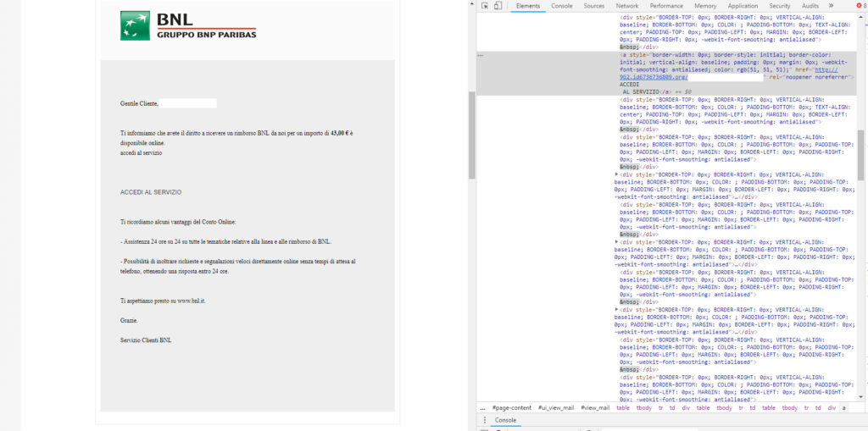Click the ACCEDI AL SERVIZIO link
This screenshot has height=431, width=868.
tap(150, 192)
